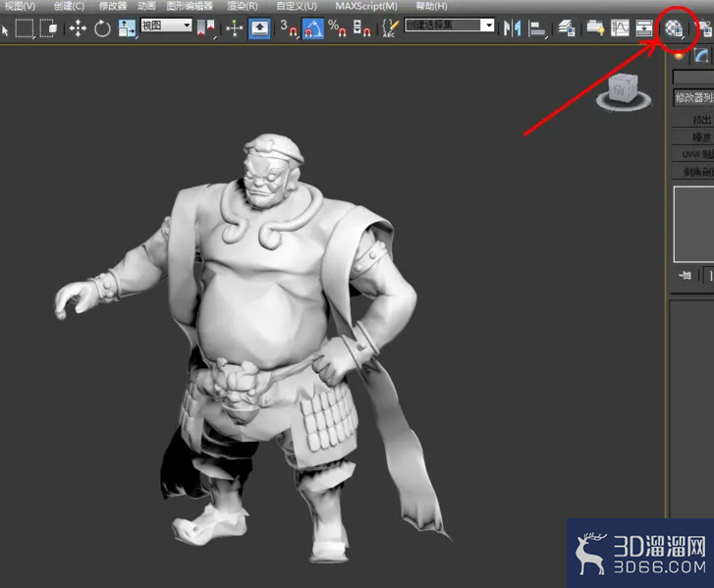This screenshot has width=714, height=588.
Task: Open the 修改器 menu
Action: 113,6
